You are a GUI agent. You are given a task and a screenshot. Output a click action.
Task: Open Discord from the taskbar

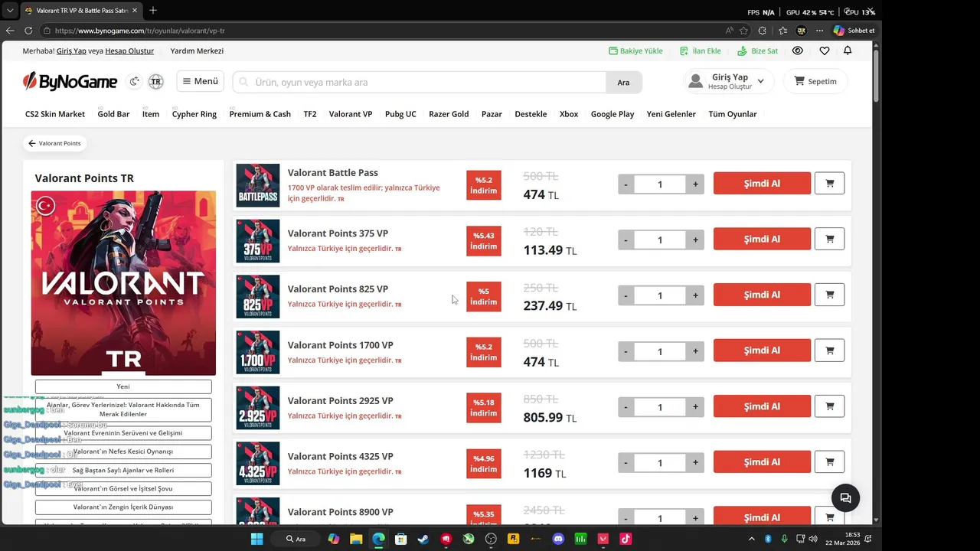(558, 539)
